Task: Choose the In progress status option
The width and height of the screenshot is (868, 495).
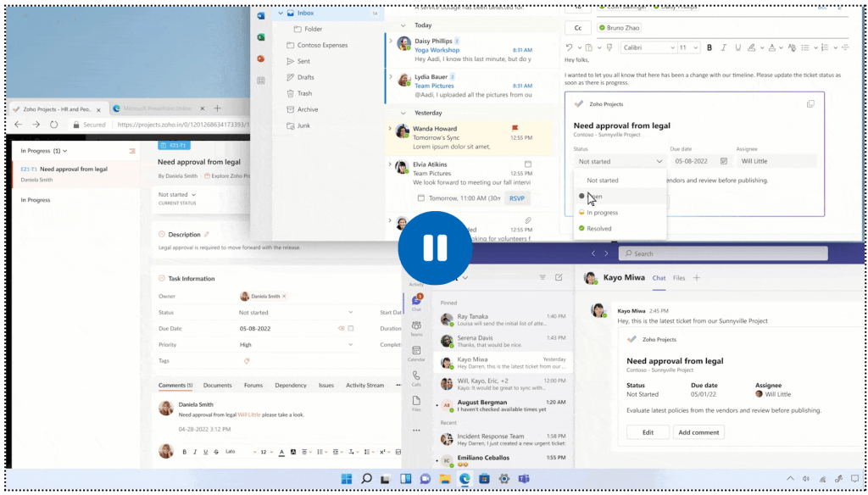Action: (602, 213)
